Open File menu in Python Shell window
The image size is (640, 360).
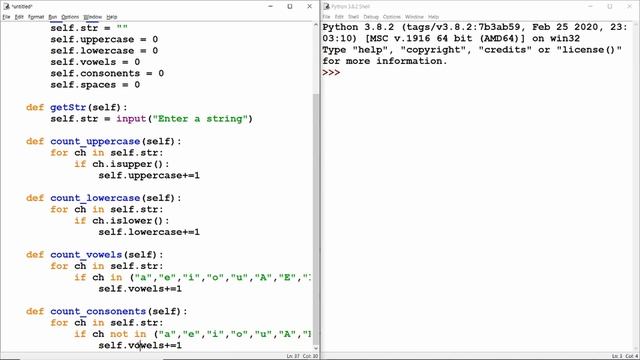pos(326,17)
